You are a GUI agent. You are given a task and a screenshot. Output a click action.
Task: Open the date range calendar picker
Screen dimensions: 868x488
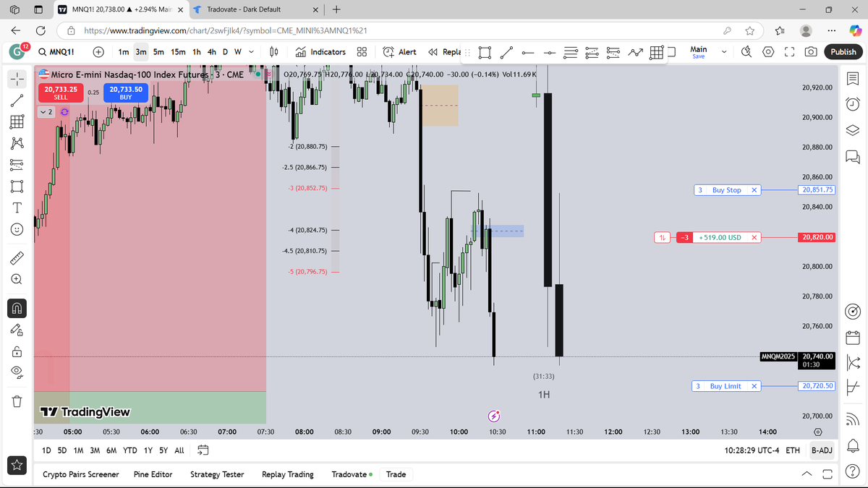203,450
